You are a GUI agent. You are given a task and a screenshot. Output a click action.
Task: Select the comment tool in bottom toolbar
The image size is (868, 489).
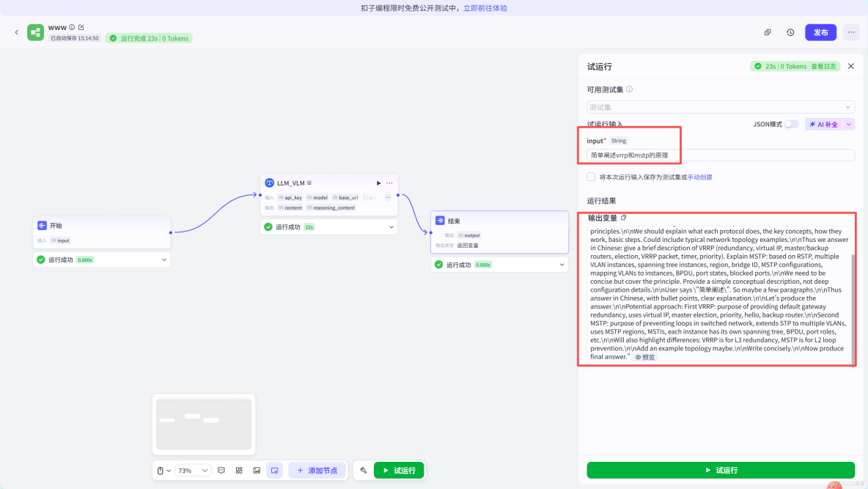pyautogui.click(x=221, y=470)
